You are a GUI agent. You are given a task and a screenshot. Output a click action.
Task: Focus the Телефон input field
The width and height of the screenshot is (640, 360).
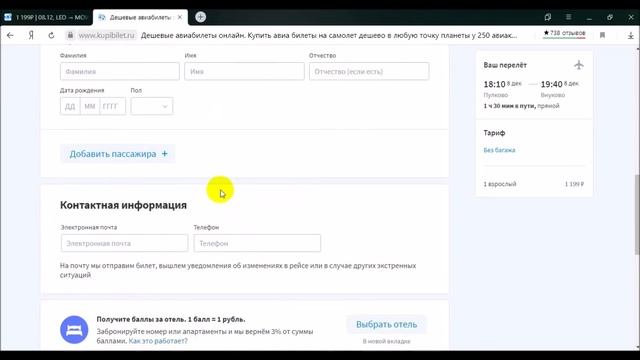257,243
